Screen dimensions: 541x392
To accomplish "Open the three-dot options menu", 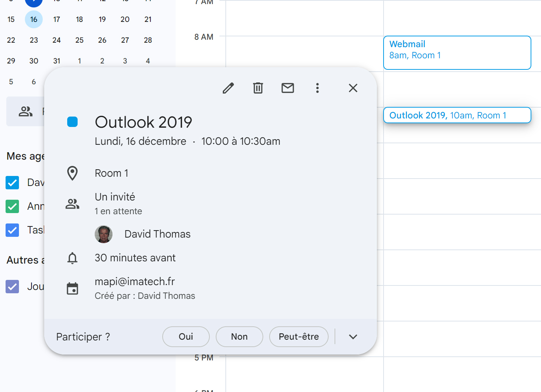I will (317, 88).
